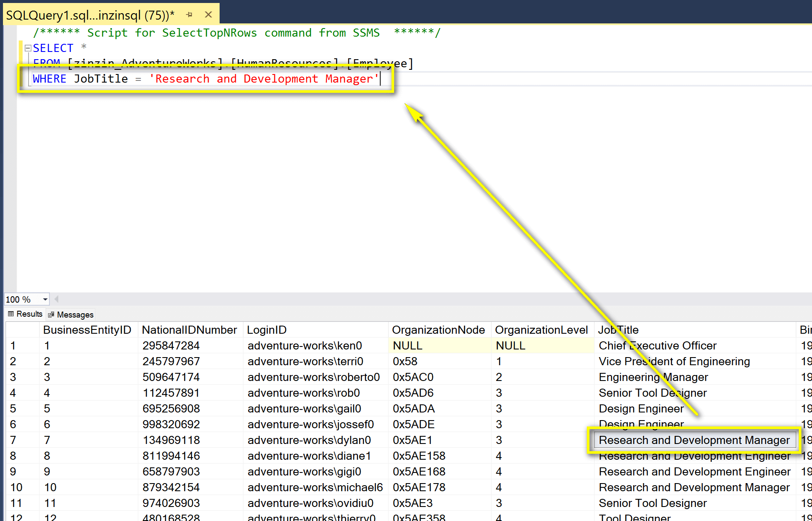The image size is (812, 521).
Task: Click the 'Research and Development Manager' string literal
Action: tap(264, 79)
